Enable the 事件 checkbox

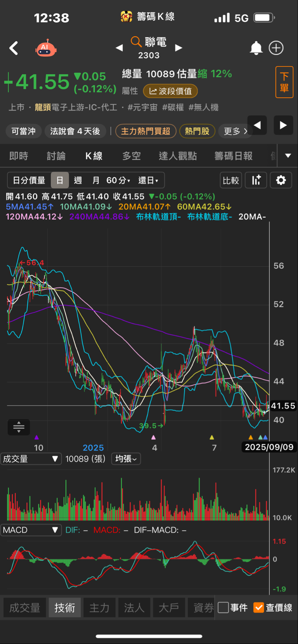[x=223, y=607]
